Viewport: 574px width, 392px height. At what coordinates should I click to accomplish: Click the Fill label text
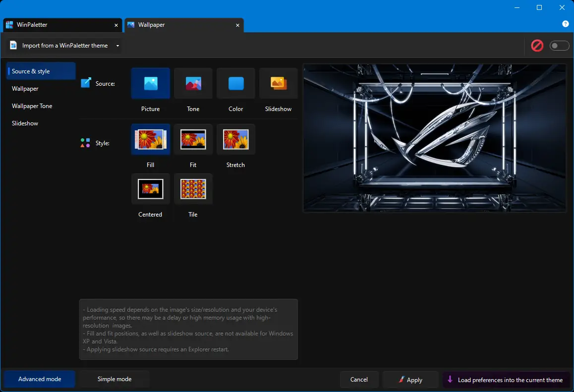click(151, 165)
